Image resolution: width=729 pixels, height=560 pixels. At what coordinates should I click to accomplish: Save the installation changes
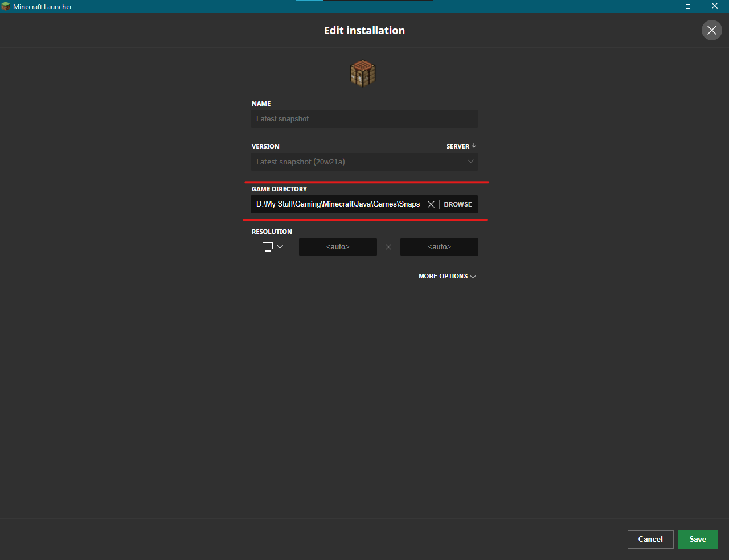click(698, 540)
